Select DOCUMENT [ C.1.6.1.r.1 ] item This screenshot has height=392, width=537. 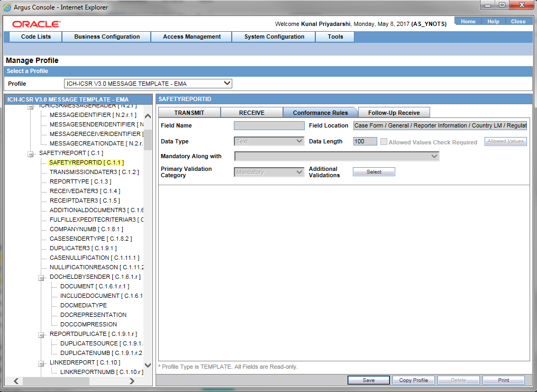[x=95, y=286]
